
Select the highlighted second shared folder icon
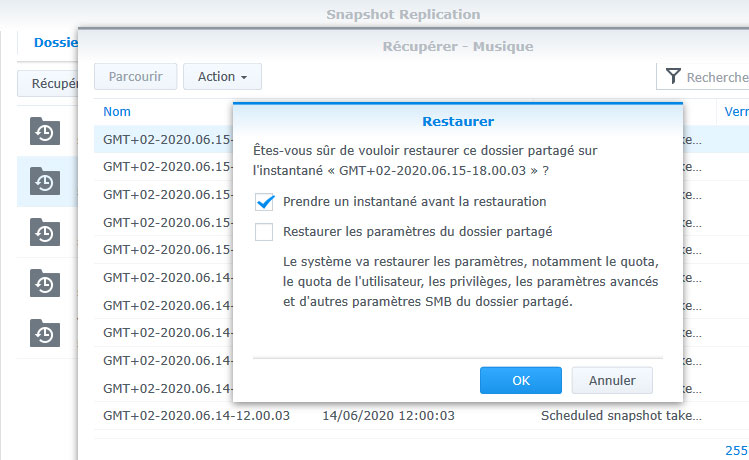pos(45,181)
